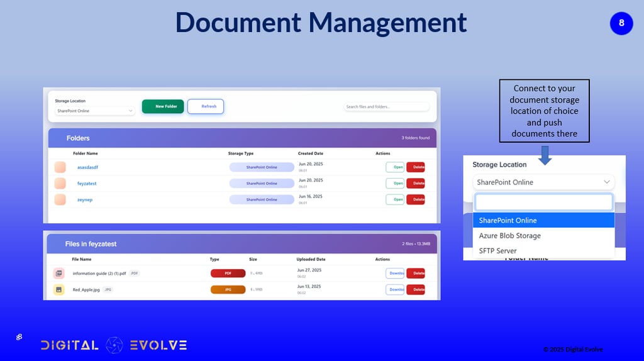The height and width of the screenshot is (361, 644).
Task: Click the Folder Name column header
Action: point(86,153)
